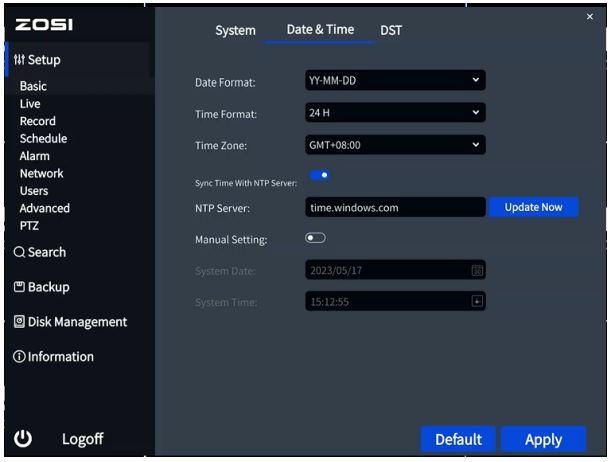The image size is (611, 462).
Task: Open the Time Format dropdown
Action: pyautogui.click(x=394, y=113)
